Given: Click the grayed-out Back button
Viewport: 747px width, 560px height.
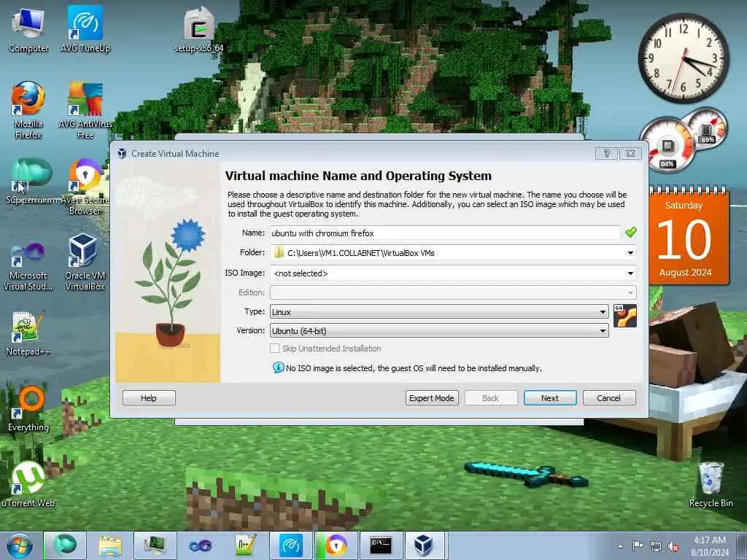Looking at the screenshot, I should pyautogui.click(x=491, y=398).
